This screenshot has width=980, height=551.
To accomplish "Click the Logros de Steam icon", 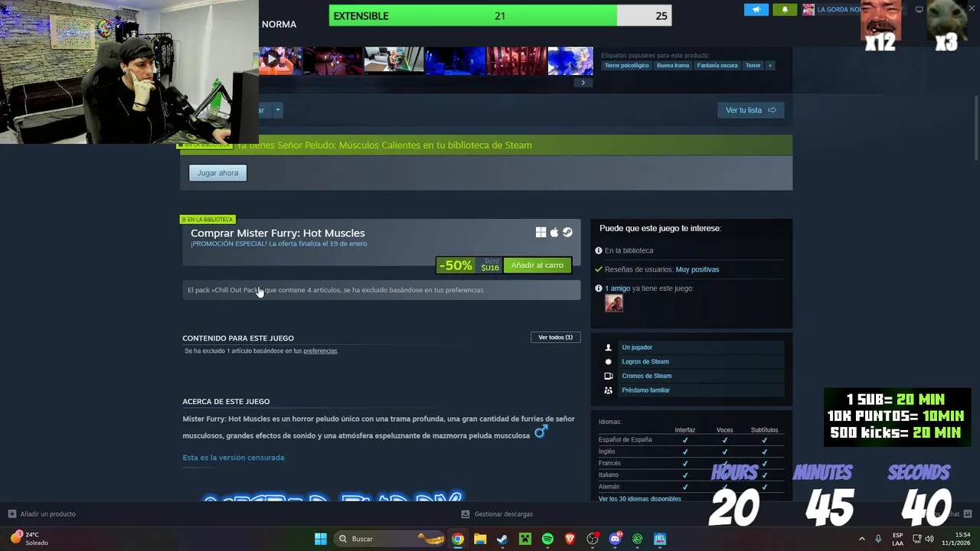I will click(609, 362).
